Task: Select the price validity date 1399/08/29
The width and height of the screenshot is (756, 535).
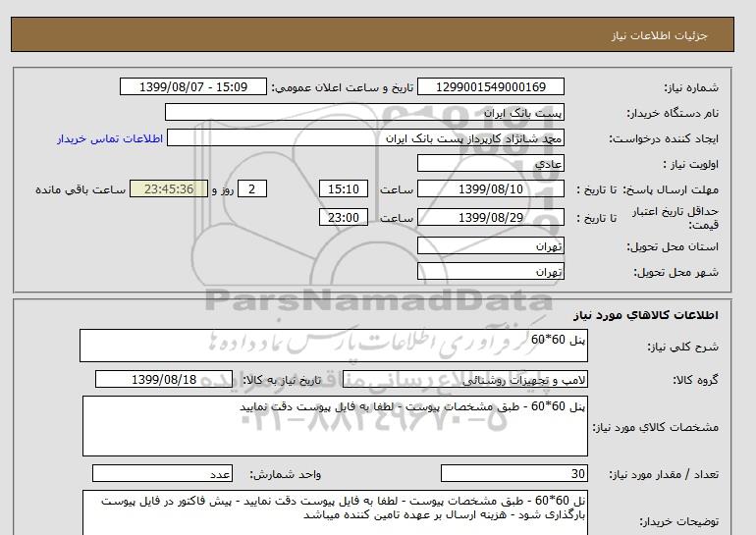Action: pos(490,217)
